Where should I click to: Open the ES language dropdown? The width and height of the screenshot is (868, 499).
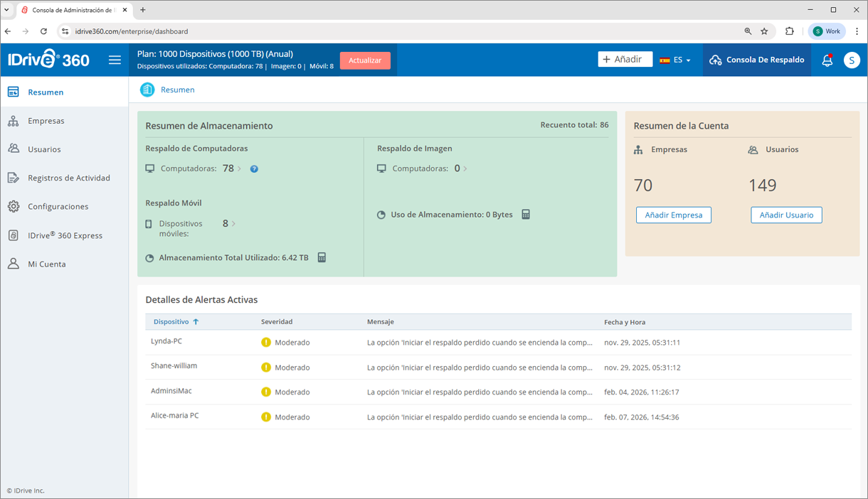pyautogui.click(x=677, y=60)
